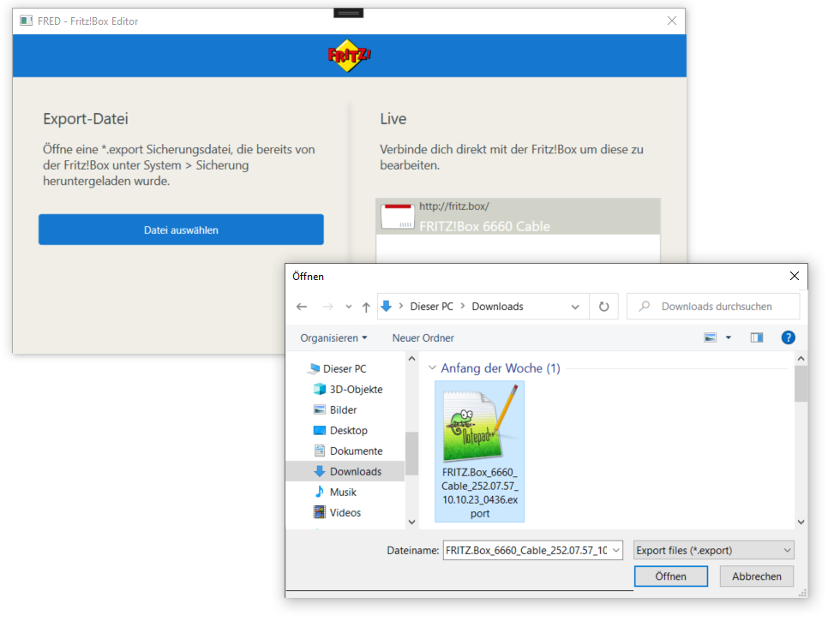
Task: Select Desktop in the navigation tree
Action: click(348, 431)
